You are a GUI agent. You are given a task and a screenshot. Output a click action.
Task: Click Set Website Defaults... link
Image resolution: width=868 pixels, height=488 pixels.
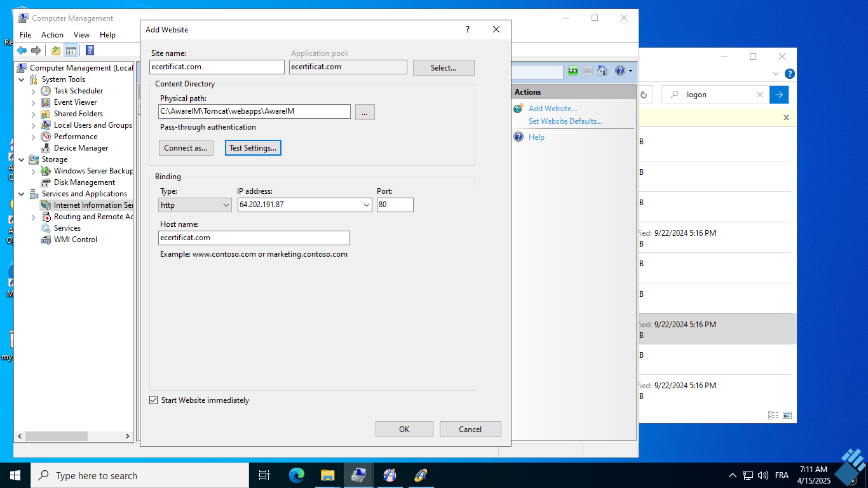click(566, 121)
